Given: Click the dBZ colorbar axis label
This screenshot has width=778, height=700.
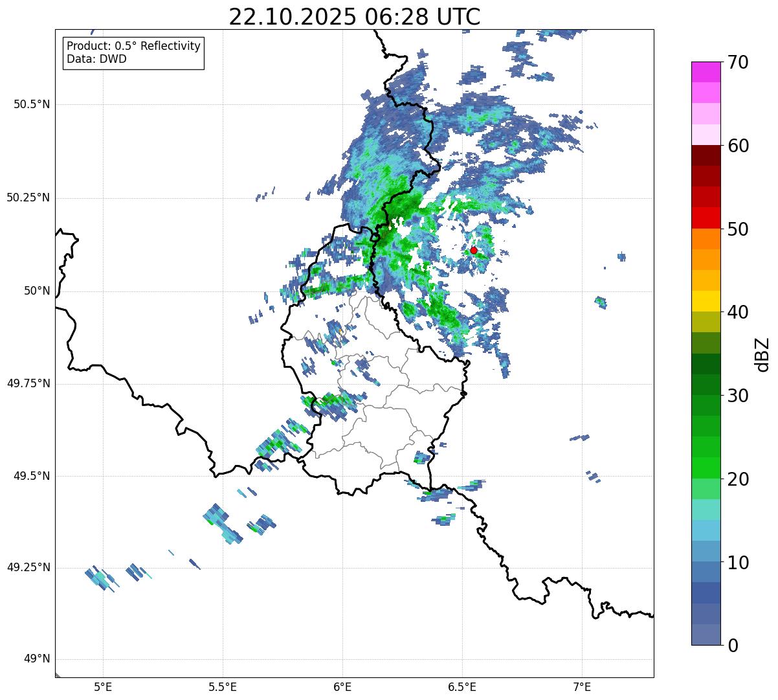Looking at the screenshot, I should (762, 354).
